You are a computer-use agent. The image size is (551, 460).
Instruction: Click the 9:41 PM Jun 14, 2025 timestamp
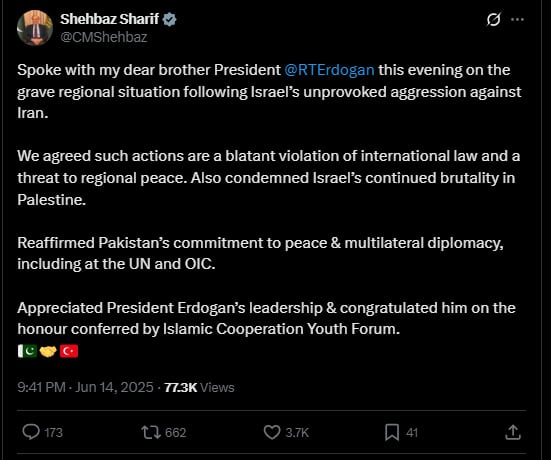pos(85,387)
